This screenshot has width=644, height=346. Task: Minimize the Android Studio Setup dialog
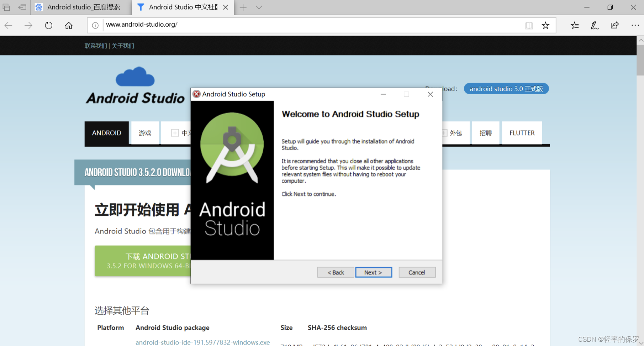(x=383, y=94)
